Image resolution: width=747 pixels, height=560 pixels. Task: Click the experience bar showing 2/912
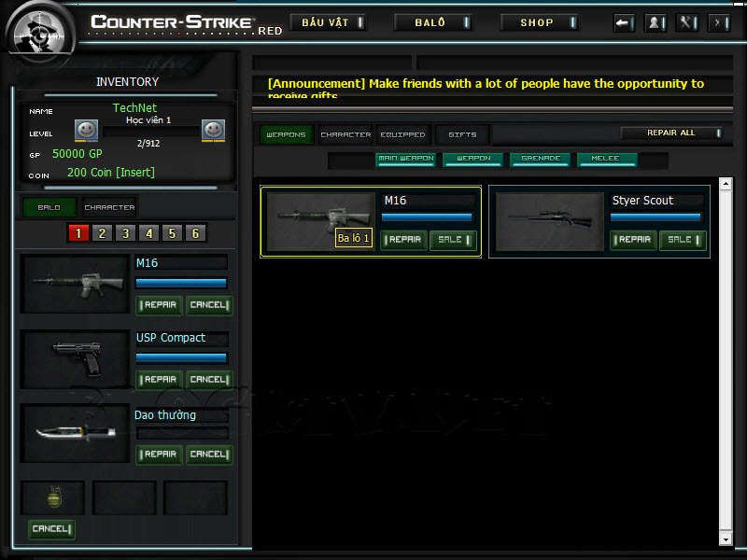point(150,132)
